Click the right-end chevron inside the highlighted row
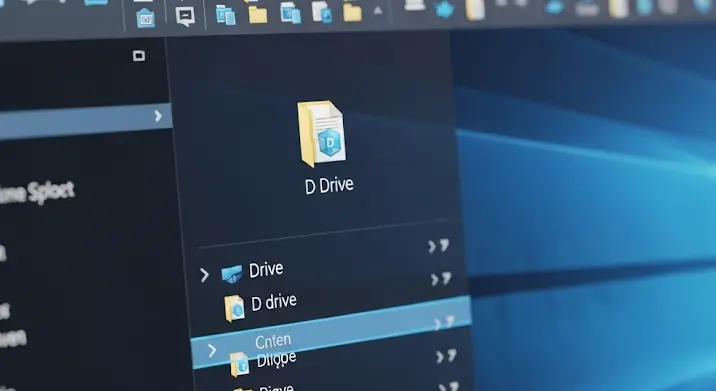The image size is (716, 391). coord(444,322)
